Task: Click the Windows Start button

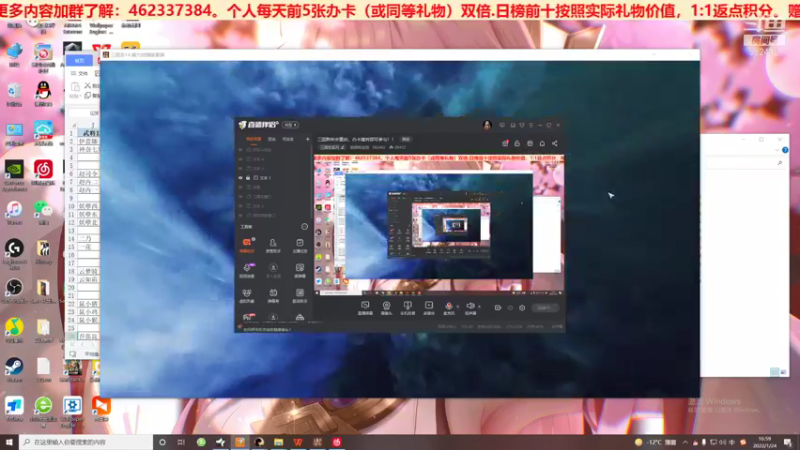Action: coord(9,442)
